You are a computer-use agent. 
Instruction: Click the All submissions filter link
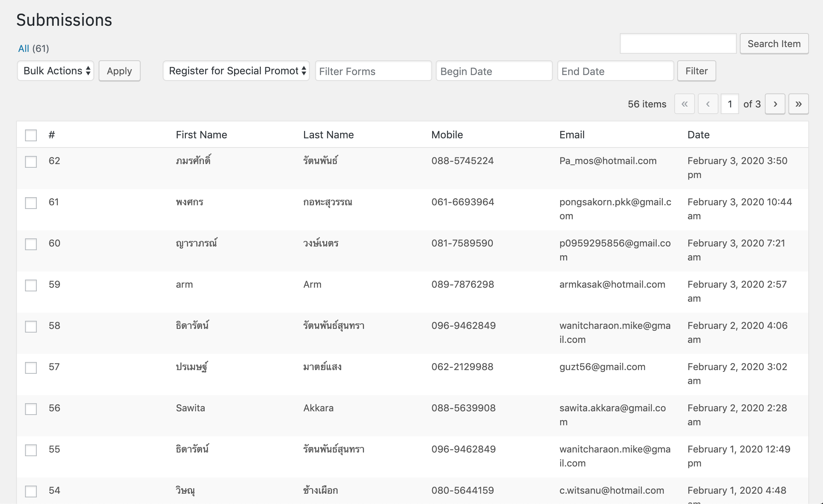point(24,49)
